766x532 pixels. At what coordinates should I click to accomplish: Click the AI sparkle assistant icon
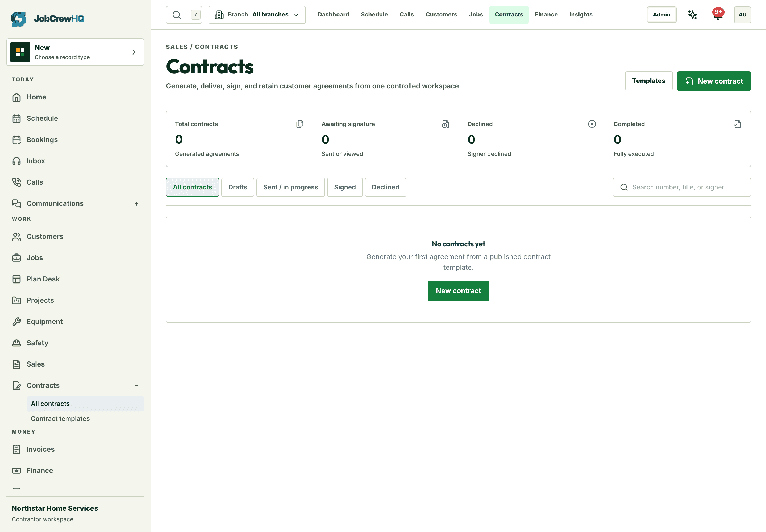[x=692, y=15]
